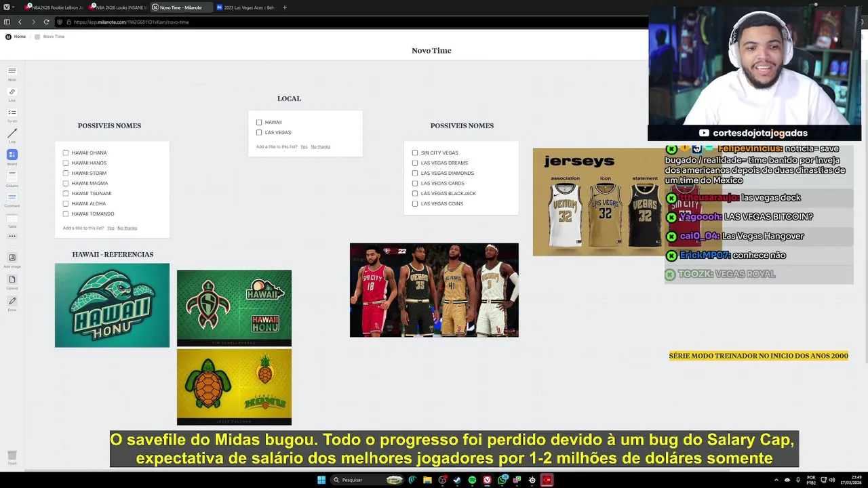Viewport: 868px width, 488px height.
Task: Switch to 2023 Las Vegas Aces tab
Action: [x=245, y=7]
